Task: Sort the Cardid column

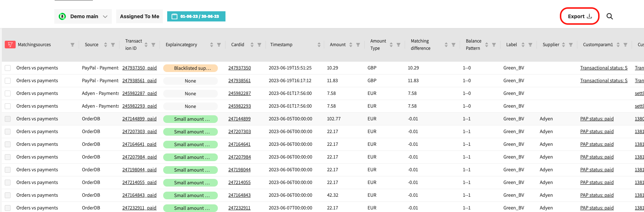Action: point(252,45)
